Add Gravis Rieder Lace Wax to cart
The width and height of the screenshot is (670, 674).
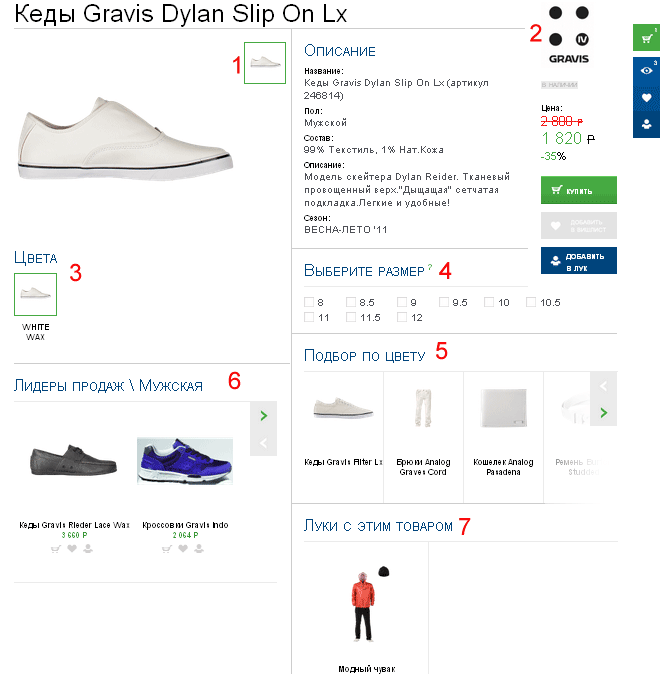pyautogui.click(x=55, y=548)
